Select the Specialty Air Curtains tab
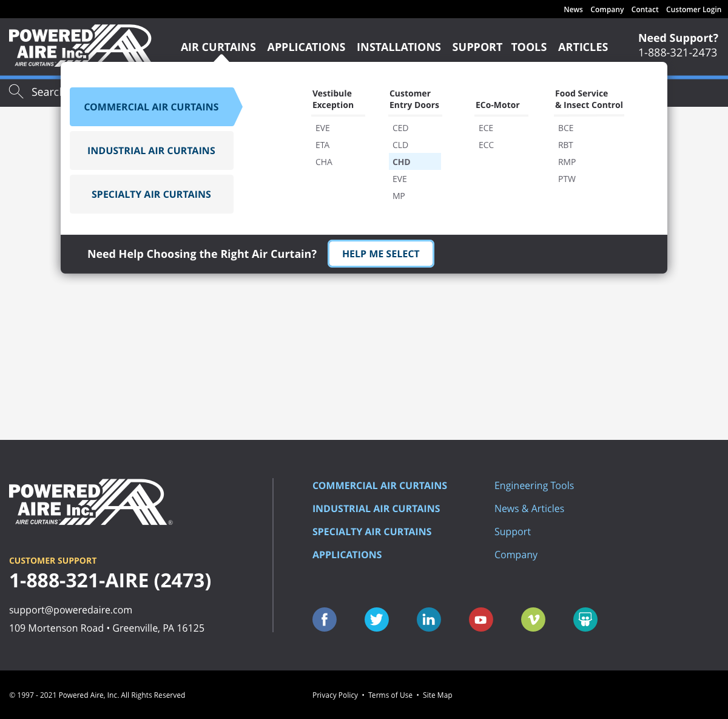The width and height of the screenshot is (728, 719). point(152,194)
